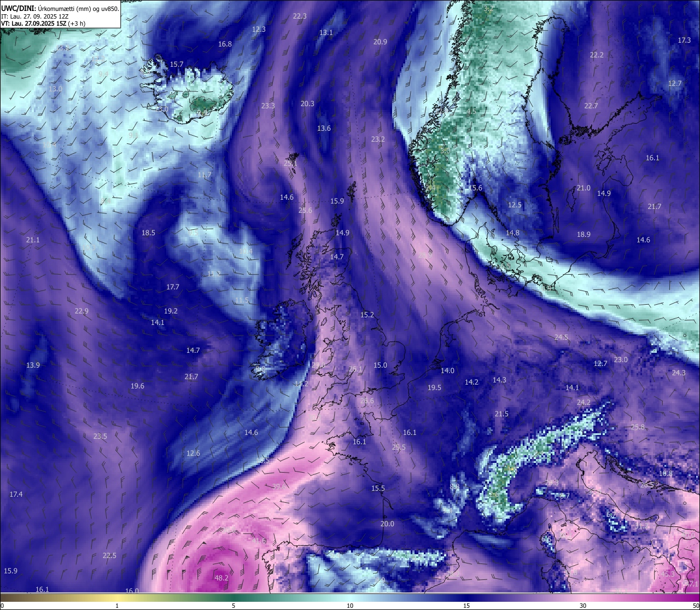Click the colorbar tick label 5
Viewport: 700px width, 610px height.
(x=234, y=606)
